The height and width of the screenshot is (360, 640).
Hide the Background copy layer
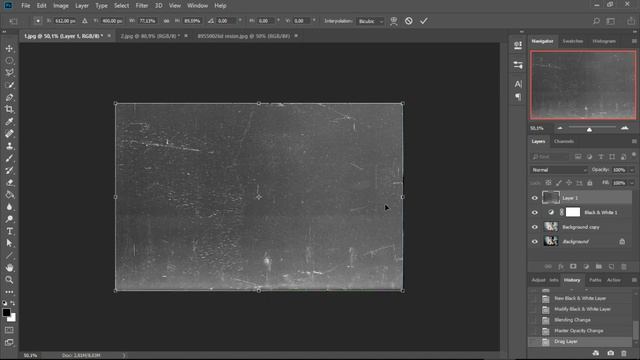click(x=535, y=227)
